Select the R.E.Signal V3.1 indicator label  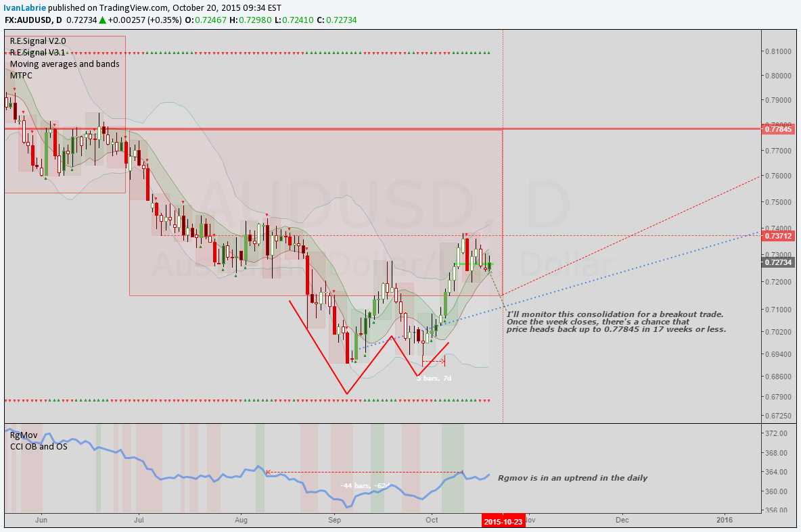click(38, 53)
